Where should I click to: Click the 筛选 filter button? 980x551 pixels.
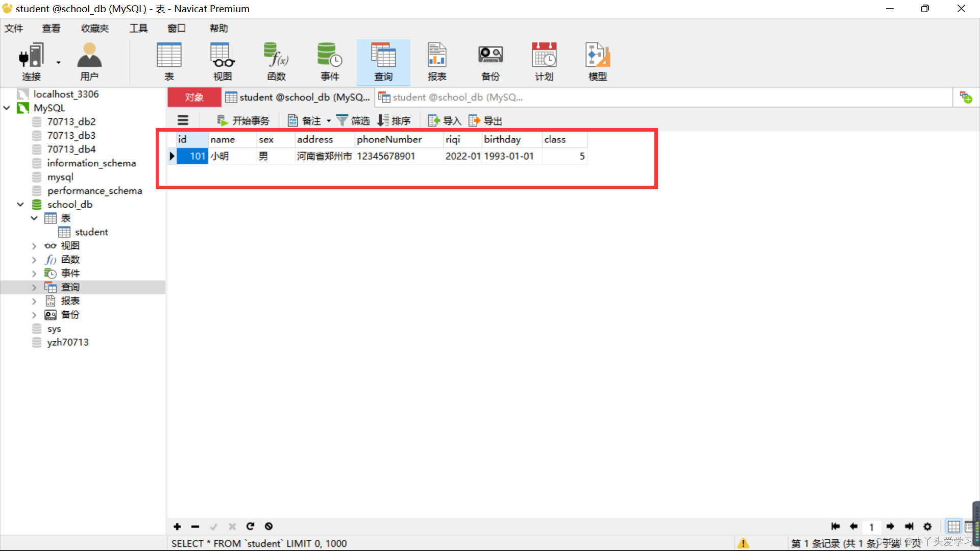[x=353, y=120]
